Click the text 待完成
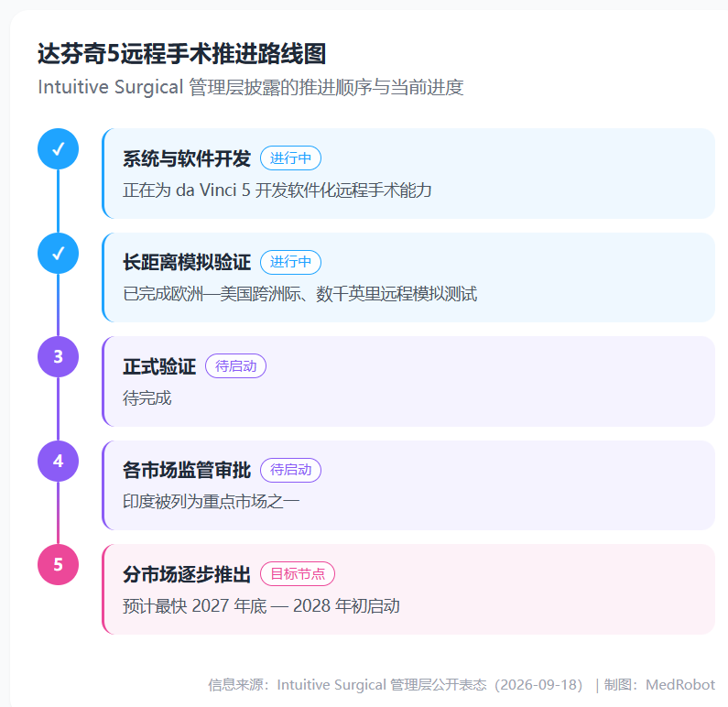728x707 pixels. (147, 398)
